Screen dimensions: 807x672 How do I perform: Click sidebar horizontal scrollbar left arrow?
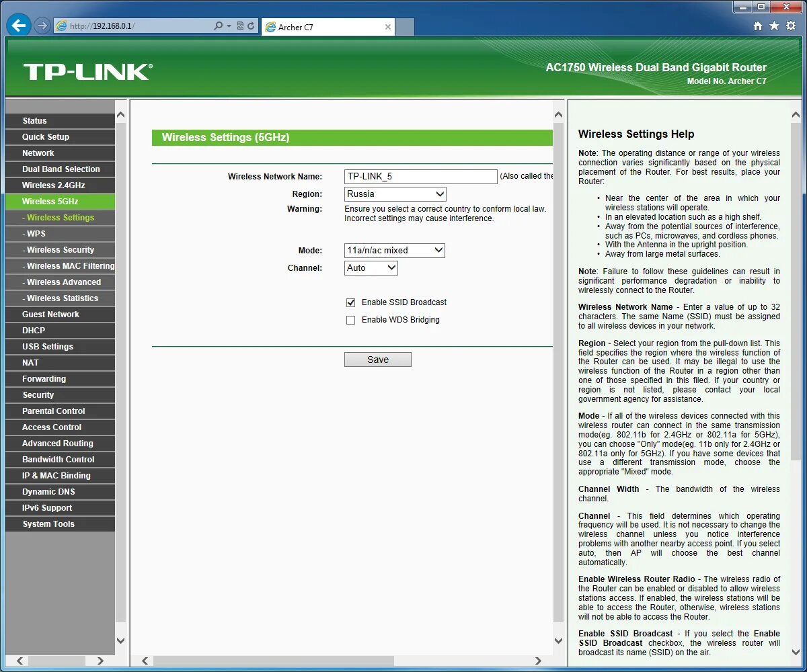(x=20, y=661)
